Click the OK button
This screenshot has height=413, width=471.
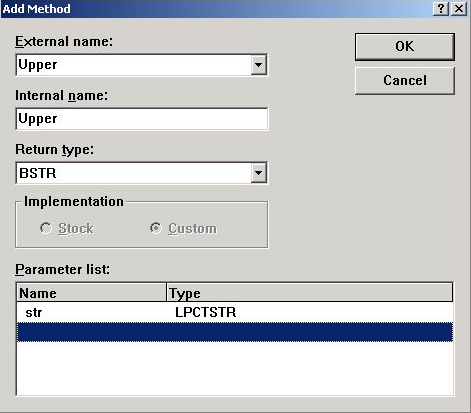(x=405, y=47)
